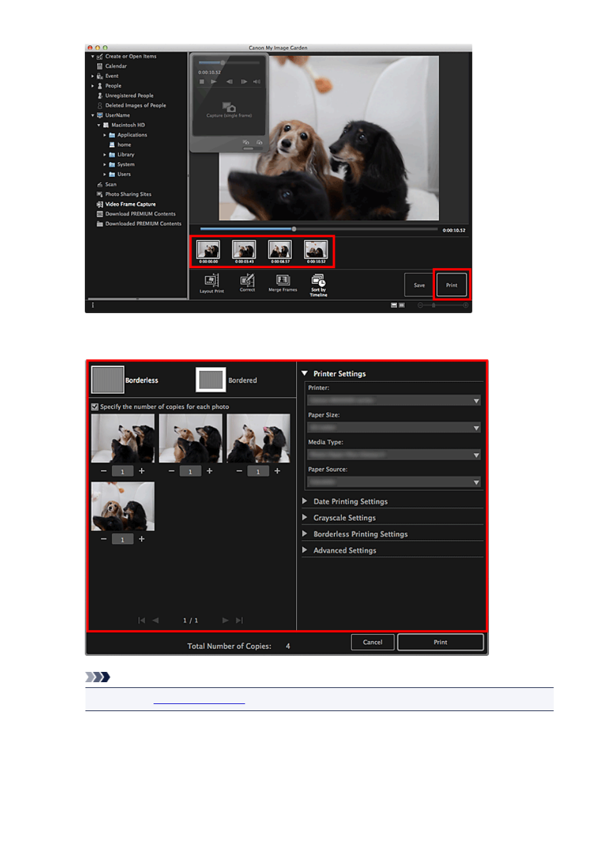Open the Media Type dropdown
This screenshot has height=868, width=613.
[394, 455]
